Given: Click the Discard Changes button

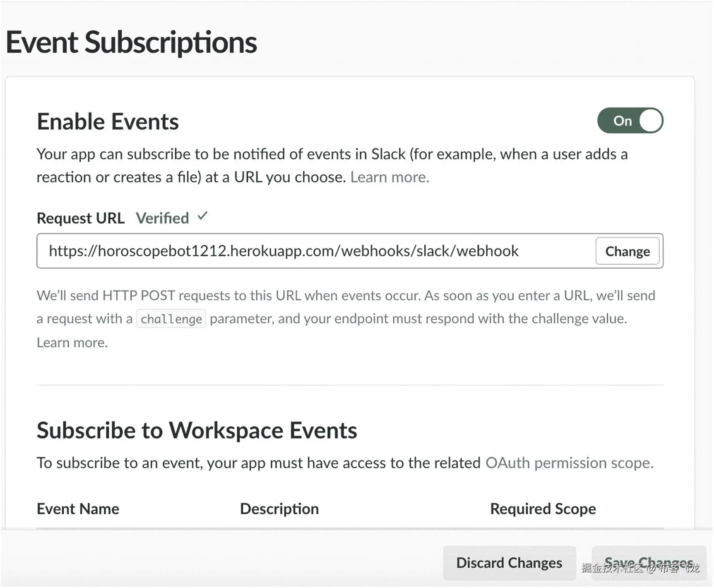Looking at the screenshot, I should tap(509, 563).
